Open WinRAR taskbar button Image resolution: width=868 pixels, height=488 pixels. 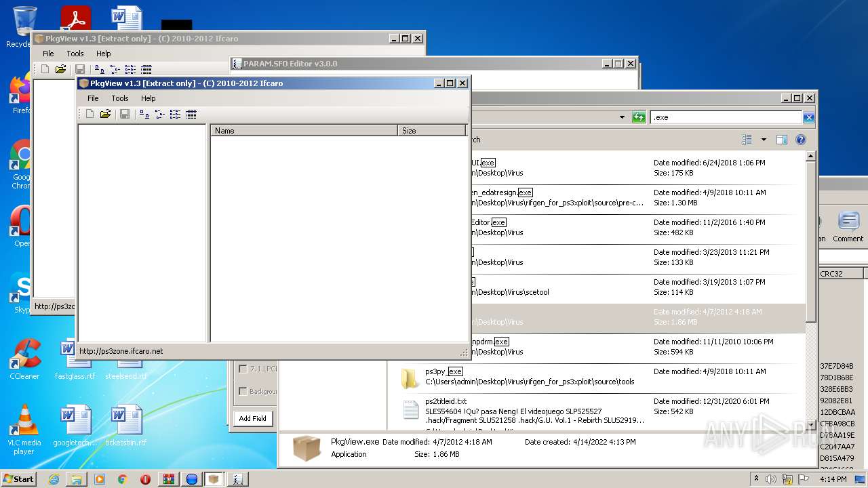(x=168, y=479)
